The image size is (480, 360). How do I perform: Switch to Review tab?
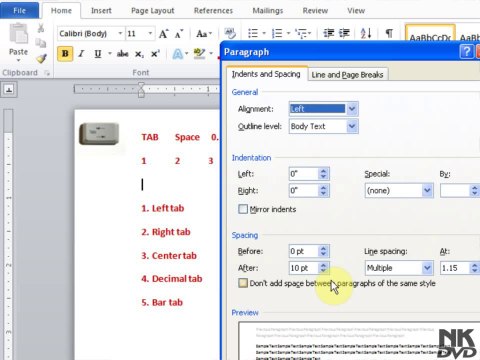click(315, 11)
